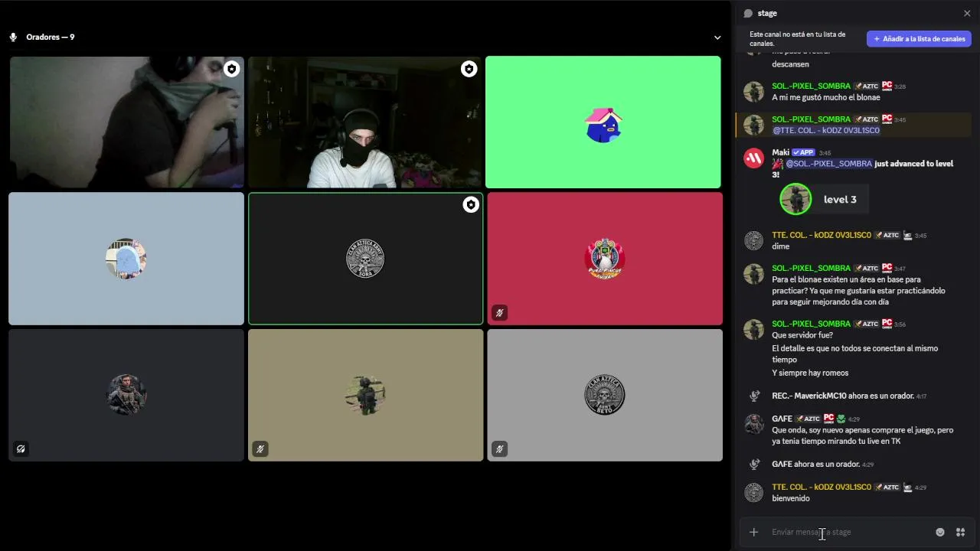
Task: Click TTE. COL. username above 'dime'
Action: [x=822, y=235]
